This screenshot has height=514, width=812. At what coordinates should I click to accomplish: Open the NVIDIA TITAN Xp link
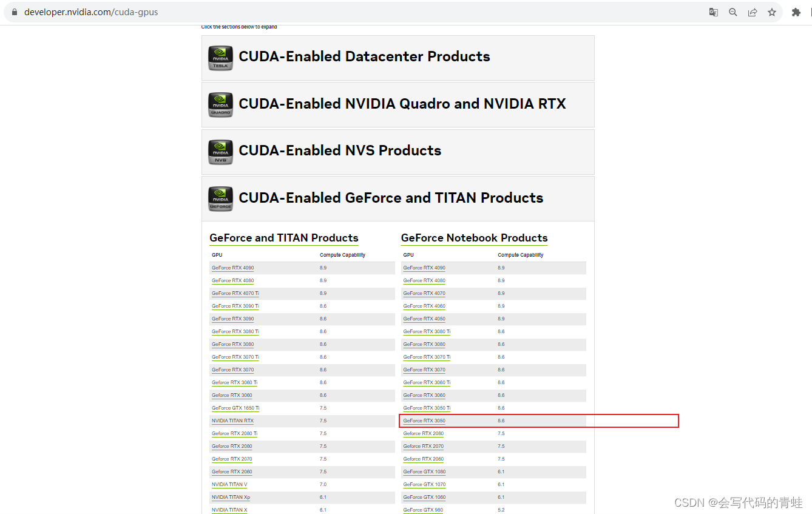click(x=231, y=497)
